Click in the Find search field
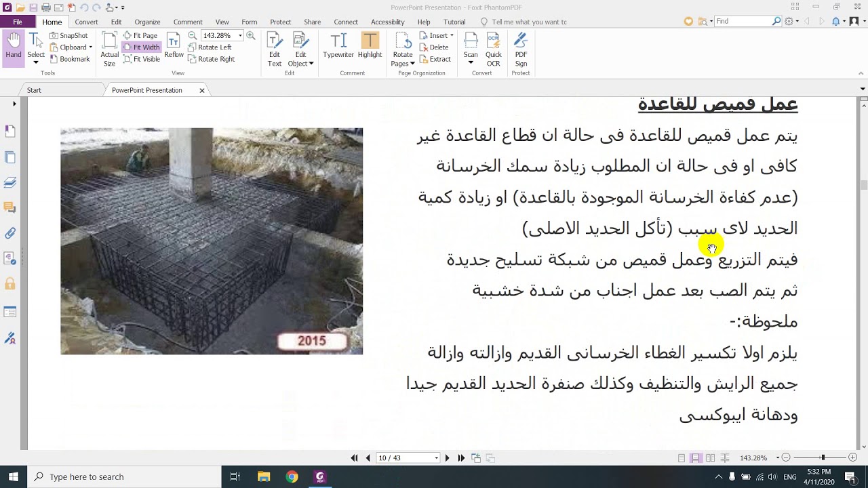 pyautogui.click(x=743, y=21)
